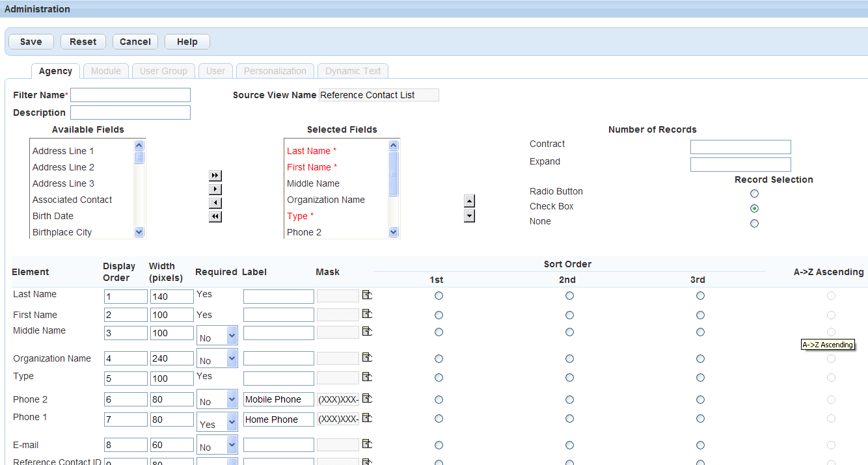Click the move selected field left arrow
The height and width of the screenshot is (465, 868).
(215, 203)
